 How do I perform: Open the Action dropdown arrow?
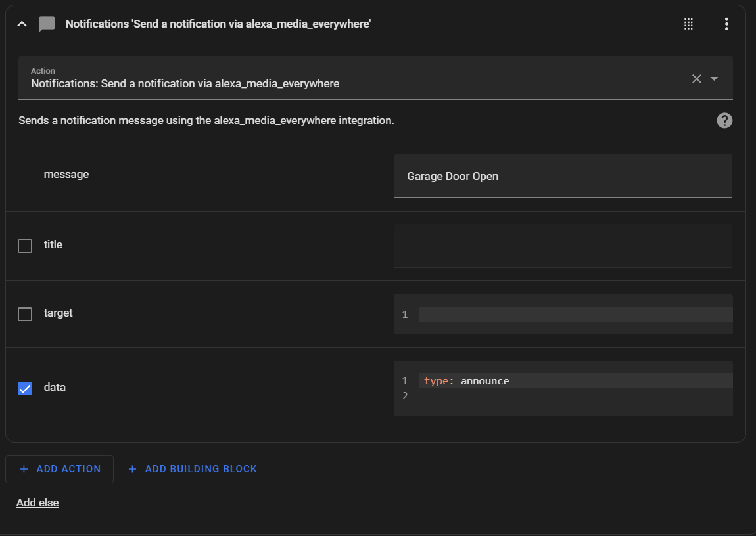click(715, 79)
